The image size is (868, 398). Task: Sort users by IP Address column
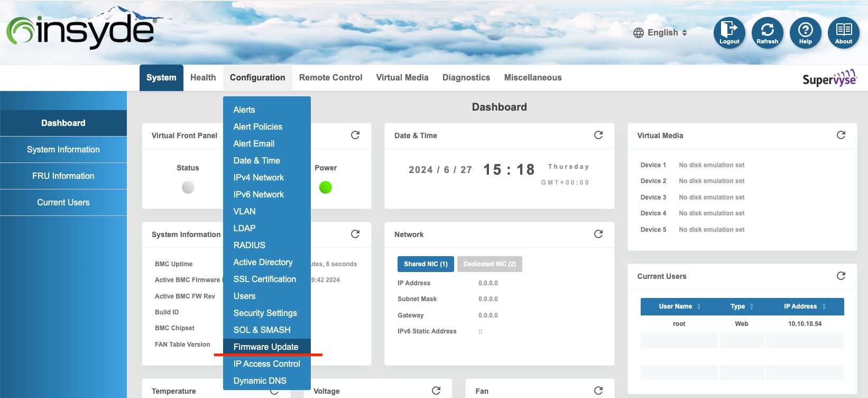[804, 306]
